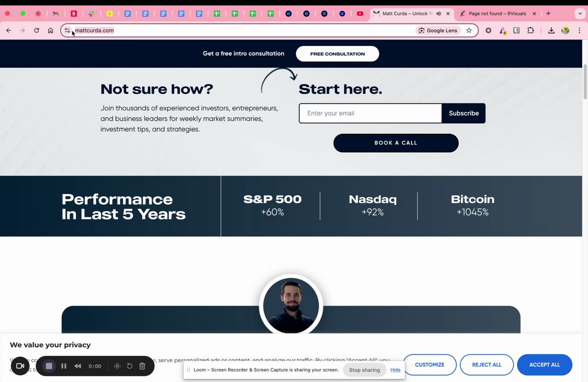
Task: Switch to the red letter B tab
Action: click(x=74, y=14)
